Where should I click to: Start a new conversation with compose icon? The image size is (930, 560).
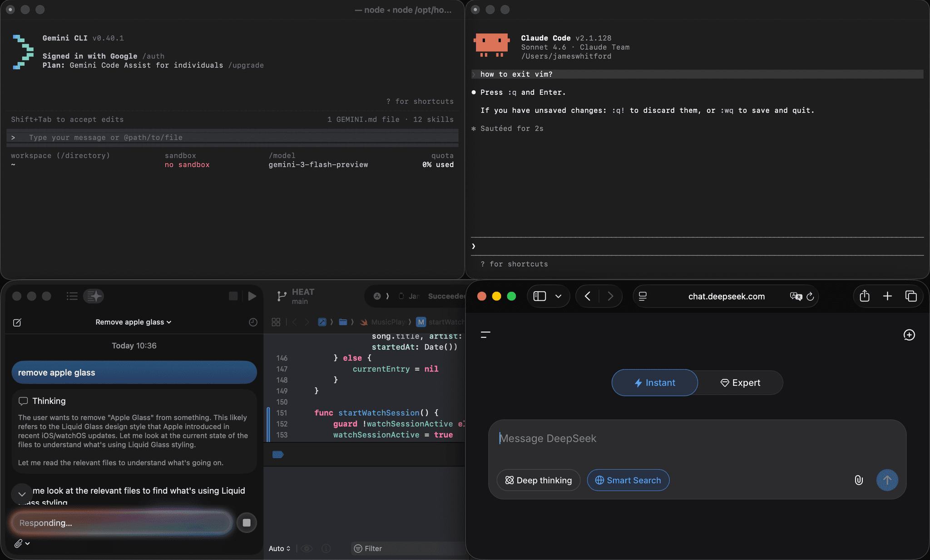[x=17, y=322]
